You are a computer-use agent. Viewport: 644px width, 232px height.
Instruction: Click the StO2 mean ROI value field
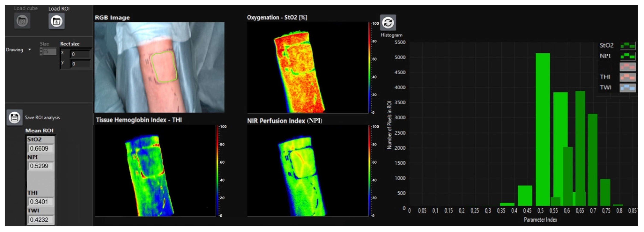(x=40, y=149)
